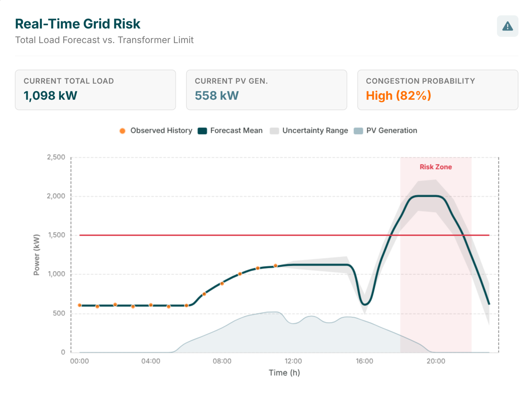Select the Current PV Gen. card
532x394 pixels.
266,90
